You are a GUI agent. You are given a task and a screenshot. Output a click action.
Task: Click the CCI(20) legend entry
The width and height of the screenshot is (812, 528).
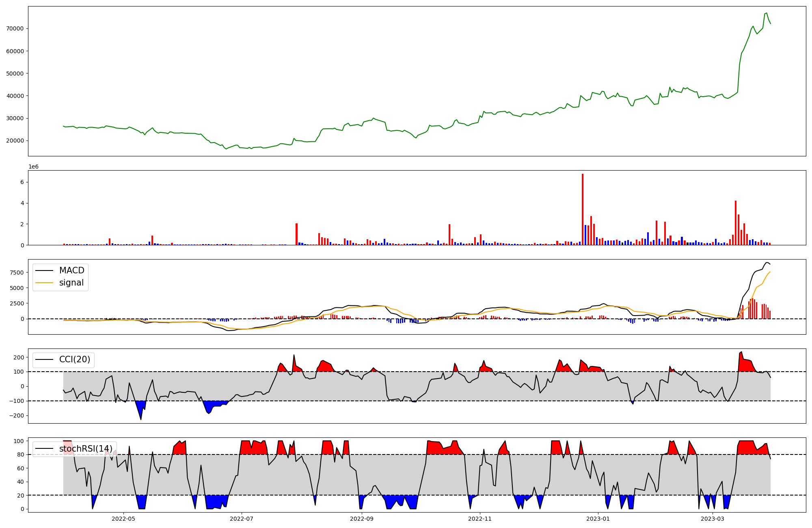click(x=75, y=360)
